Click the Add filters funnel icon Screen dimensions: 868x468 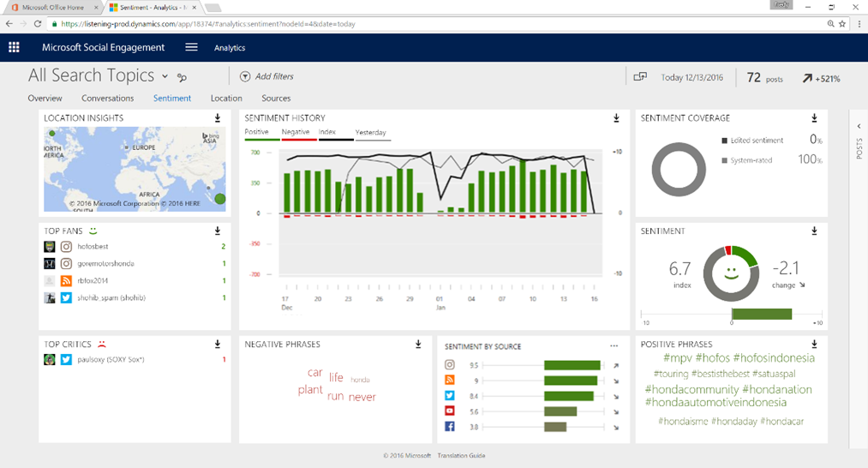pyautogui.click(x=245, y=77)
